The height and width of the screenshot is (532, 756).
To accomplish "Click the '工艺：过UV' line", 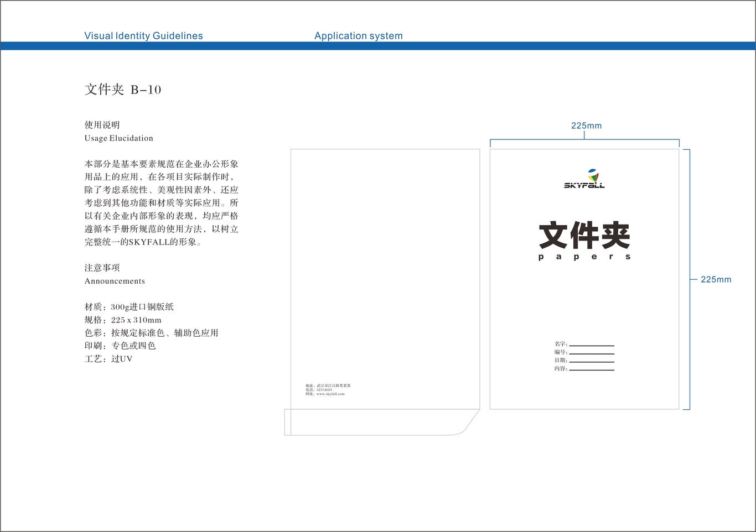I will [x=108, y=359].
